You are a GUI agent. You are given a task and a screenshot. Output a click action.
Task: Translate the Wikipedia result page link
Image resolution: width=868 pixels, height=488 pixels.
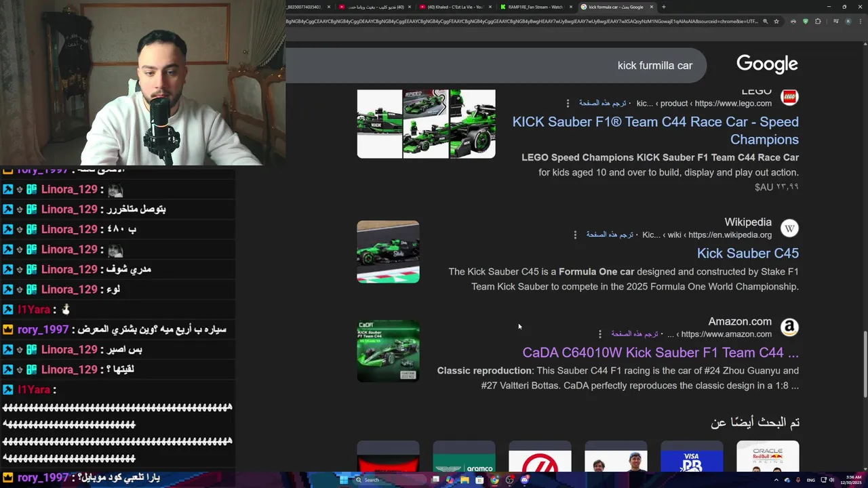click(610, 235)
